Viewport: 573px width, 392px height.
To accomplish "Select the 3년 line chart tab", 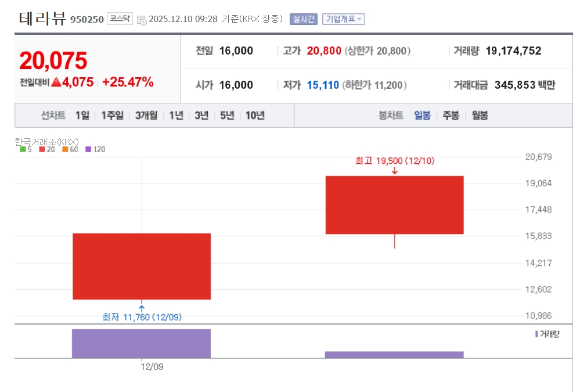I will (x=201, y=116).
